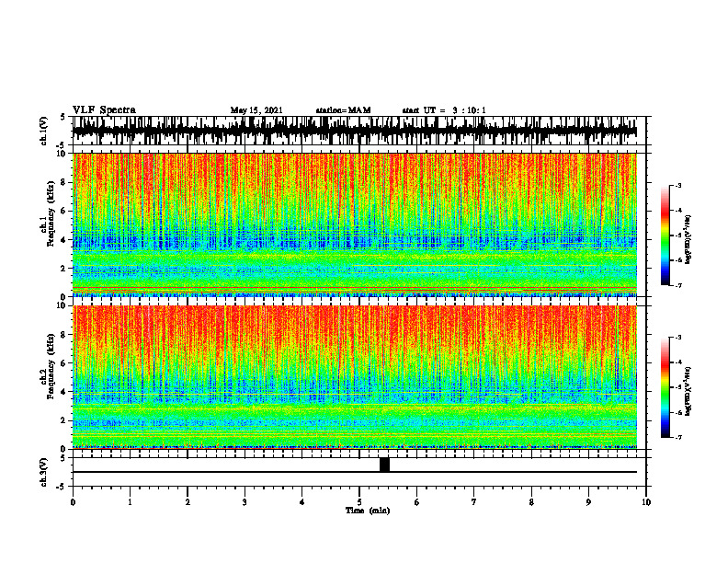Click the black pulse marker in ch.3 panel
Viewport: 728px width, 563px height.
[x=384, y=465]
